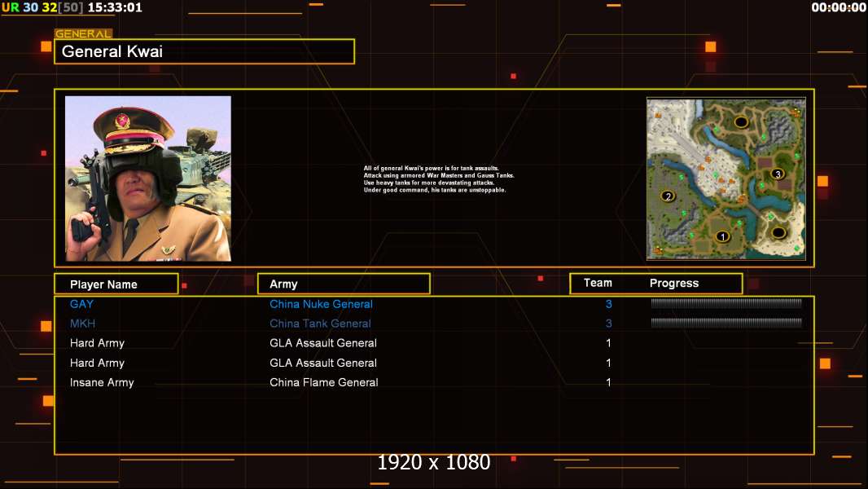Select player GAY in the list

point(82,304)
